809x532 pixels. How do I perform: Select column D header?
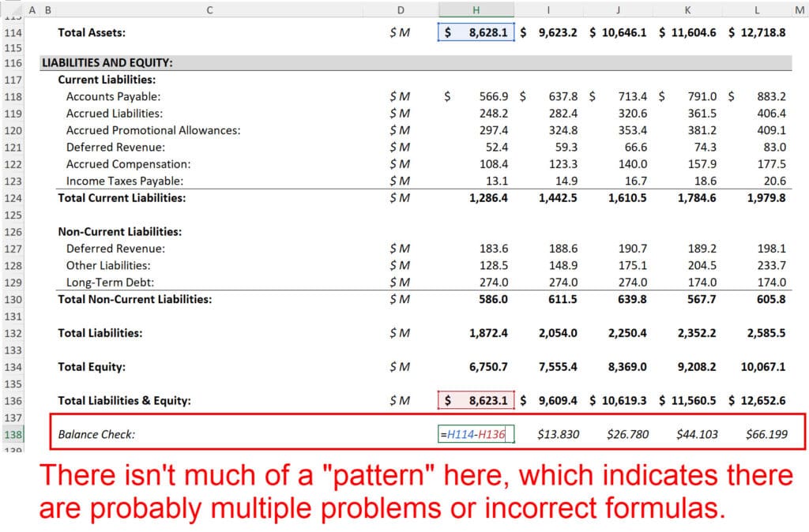pyautogui.click(x=401, y=10)
